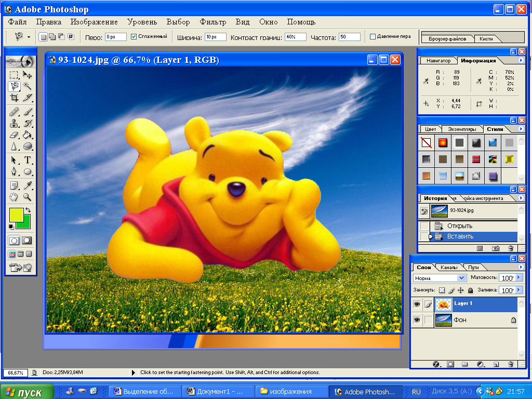Screen dimensions: 532x399
Task: Enable Давление пера checkbox
Action: 373,37
